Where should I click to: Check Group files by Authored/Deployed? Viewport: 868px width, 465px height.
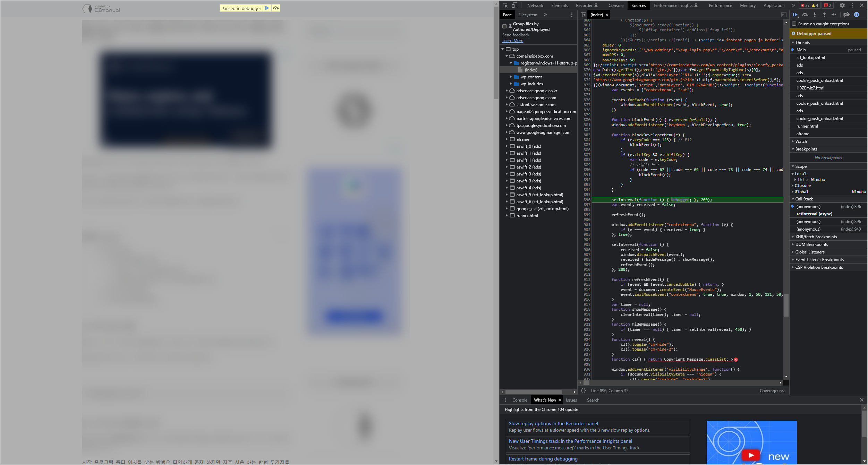click(x=504, y=26)
